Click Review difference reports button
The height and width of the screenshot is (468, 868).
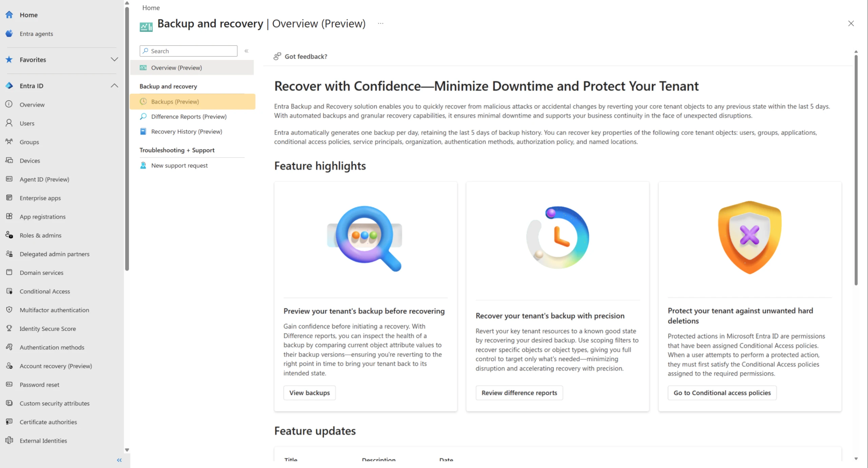click(519, 393)
